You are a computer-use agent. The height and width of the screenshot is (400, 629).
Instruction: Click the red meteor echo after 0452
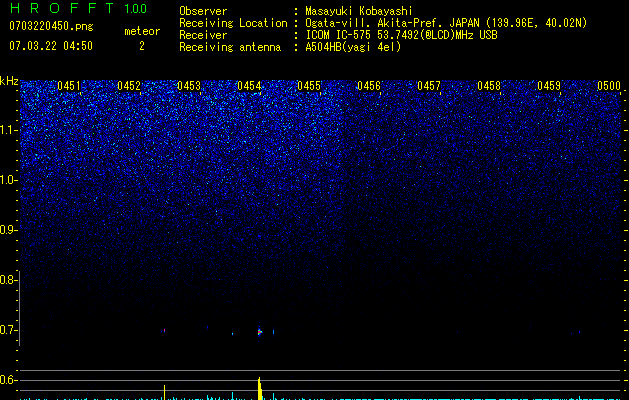[164, 331]
